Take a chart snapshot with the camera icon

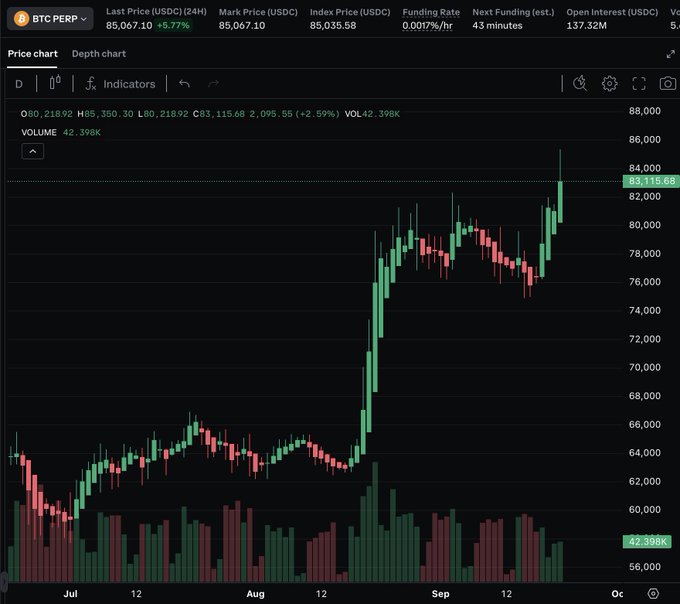[668, 83]
